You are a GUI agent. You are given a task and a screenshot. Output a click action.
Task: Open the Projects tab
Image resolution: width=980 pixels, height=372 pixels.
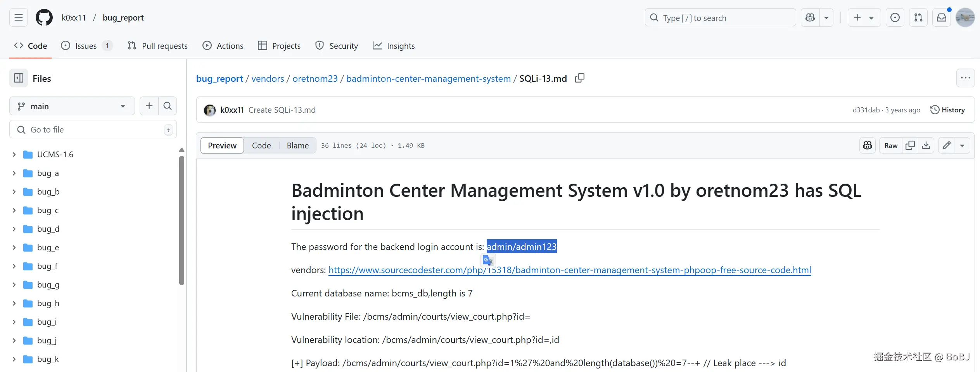279,46
